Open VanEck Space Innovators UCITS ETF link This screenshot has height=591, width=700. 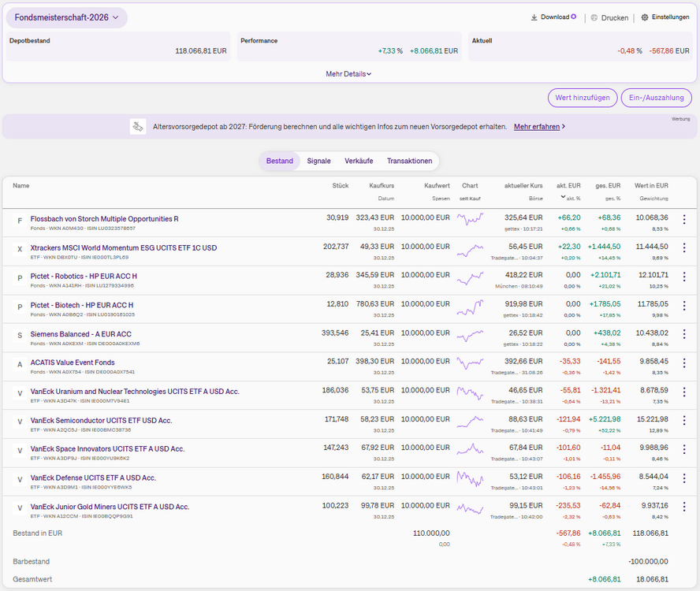click(x=107, y=449)
